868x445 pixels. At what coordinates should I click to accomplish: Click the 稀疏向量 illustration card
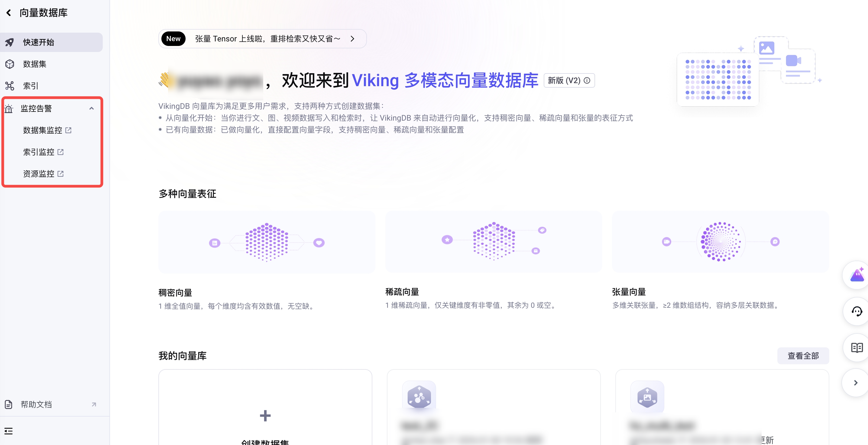493,241
